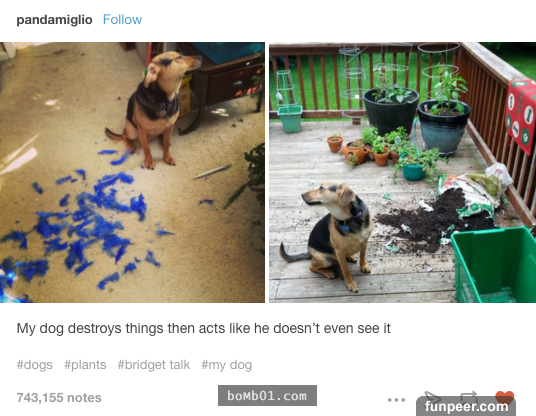Click the funpeer.com watermark badge
The height and width of the screenshot is (416, 536).
tap(466, 406)
